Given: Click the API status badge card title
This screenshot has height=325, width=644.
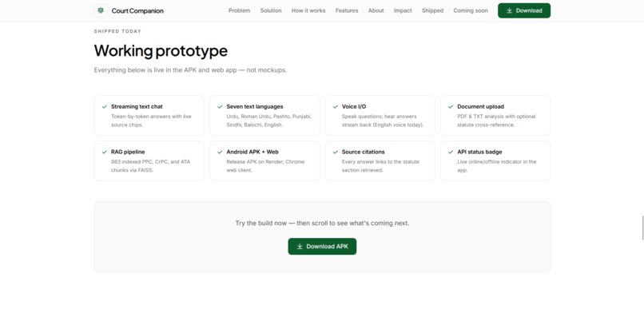Looking at the screenshot, I should point(479,152).
